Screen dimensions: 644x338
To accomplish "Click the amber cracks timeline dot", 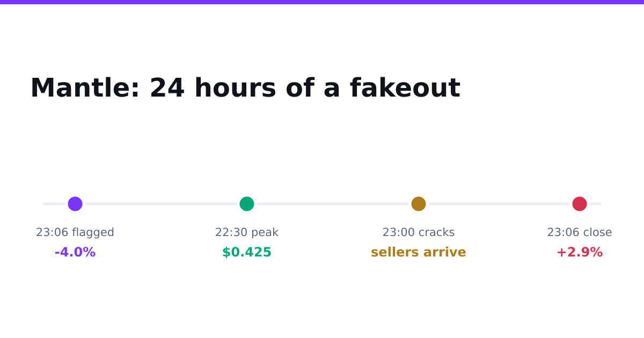I will 419,204.
